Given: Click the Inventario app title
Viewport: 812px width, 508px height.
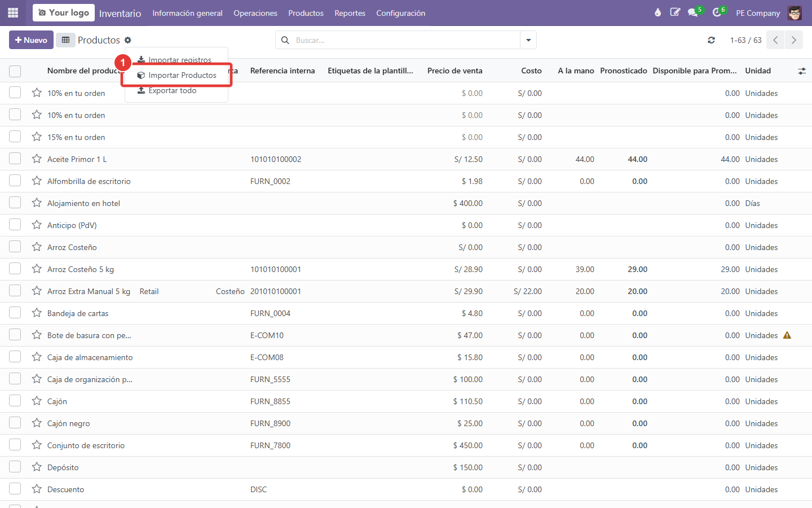Looking at the screenshot, I should tap(120, 13).
